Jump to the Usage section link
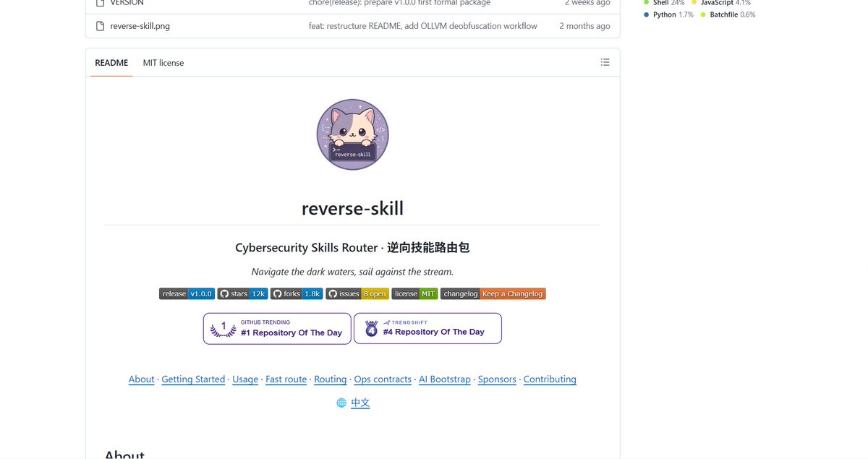 pyautogui.click(x=245, y=379)
